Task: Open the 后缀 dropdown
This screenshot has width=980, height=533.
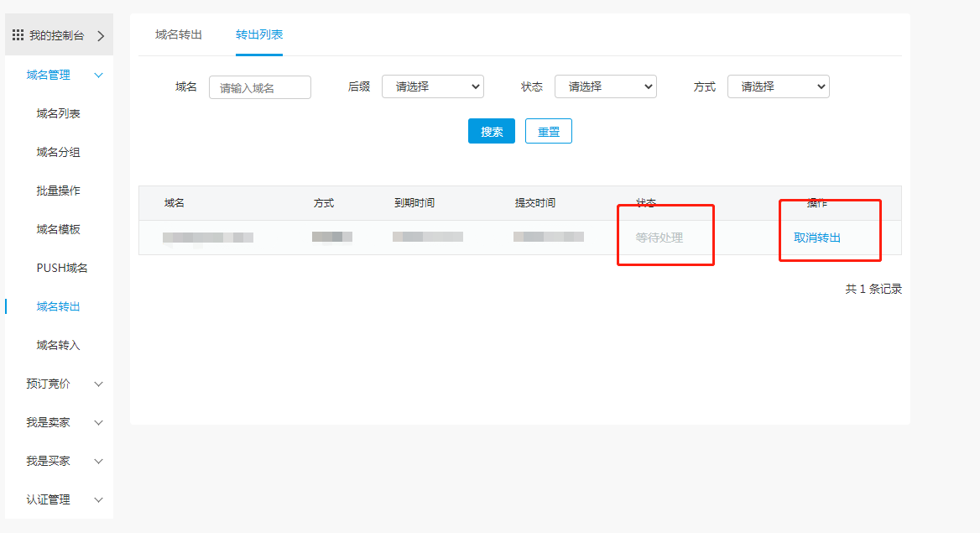Action: click(433, 86)
